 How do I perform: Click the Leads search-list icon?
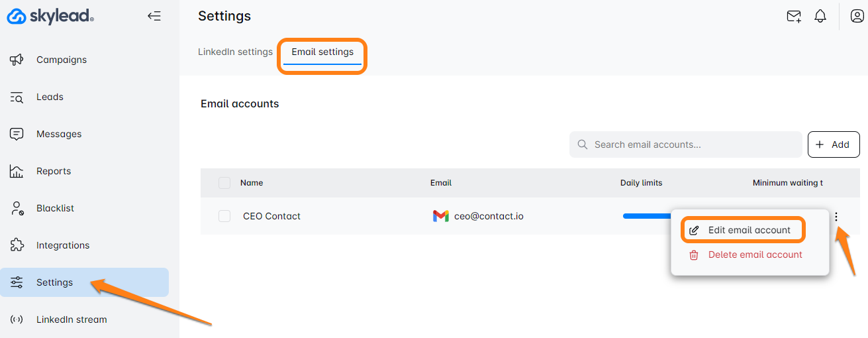[17, 97]
